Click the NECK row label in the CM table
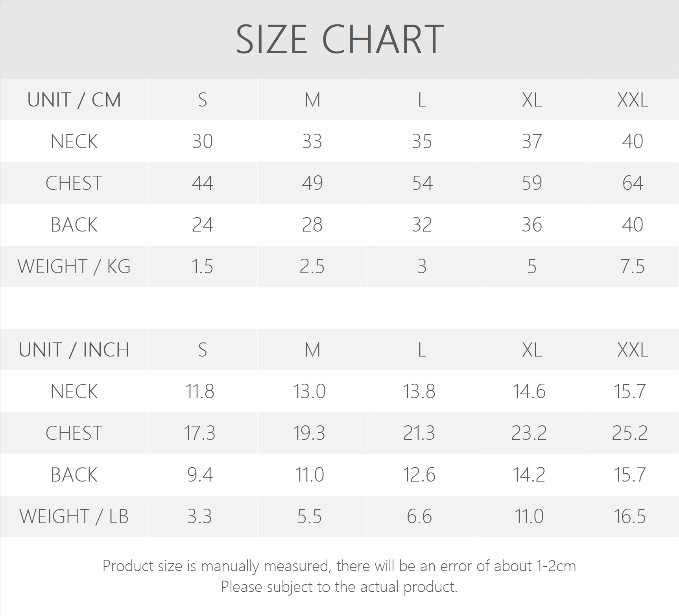Screen dimensions: 679x616 click(x=74, y=142)
